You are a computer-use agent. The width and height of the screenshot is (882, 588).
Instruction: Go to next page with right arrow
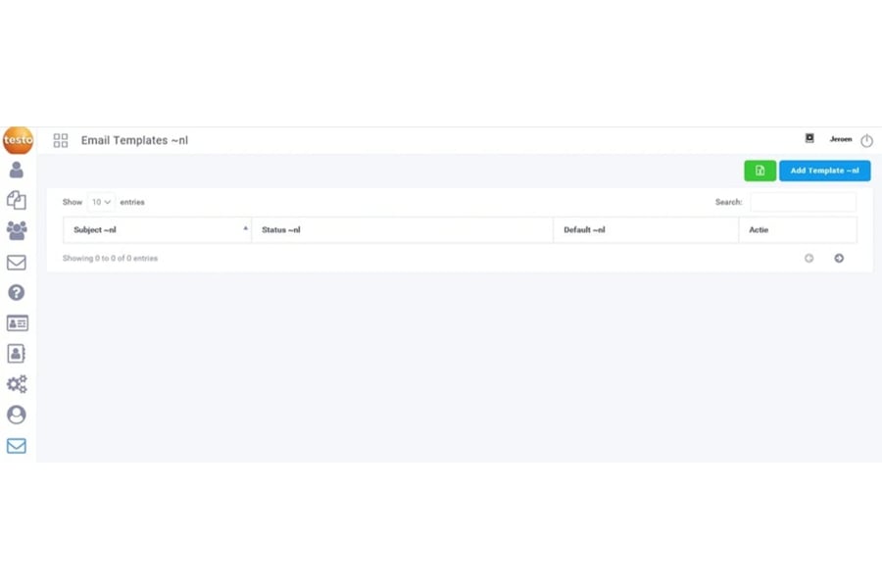point(839,259)
